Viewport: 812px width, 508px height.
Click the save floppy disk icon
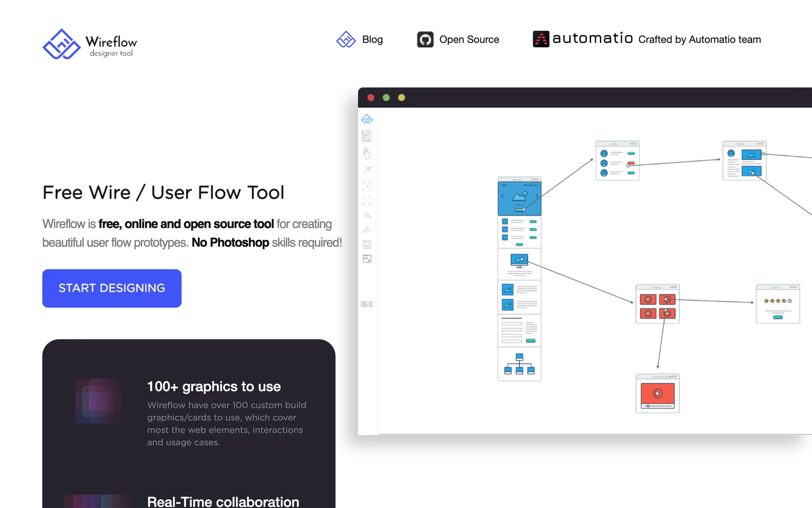(x=367, y=244)
